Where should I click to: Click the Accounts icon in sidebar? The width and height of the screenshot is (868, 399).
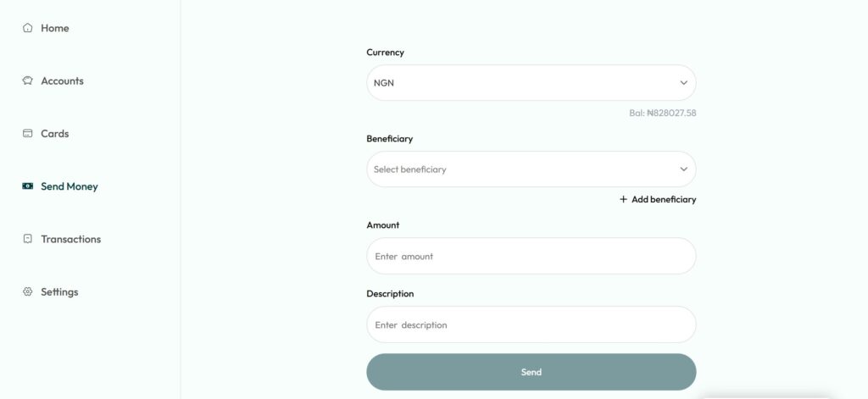[x=28, y=81]
